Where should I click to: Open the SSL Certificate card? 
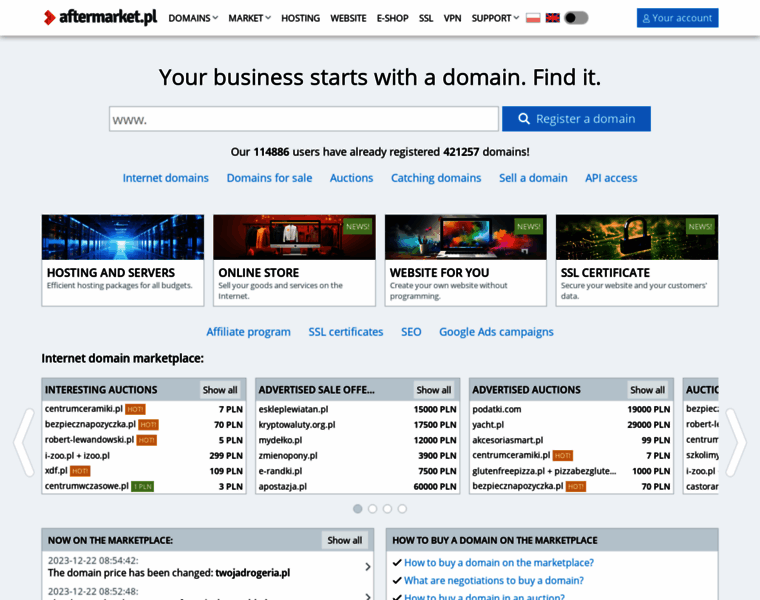tap(637, 260)
